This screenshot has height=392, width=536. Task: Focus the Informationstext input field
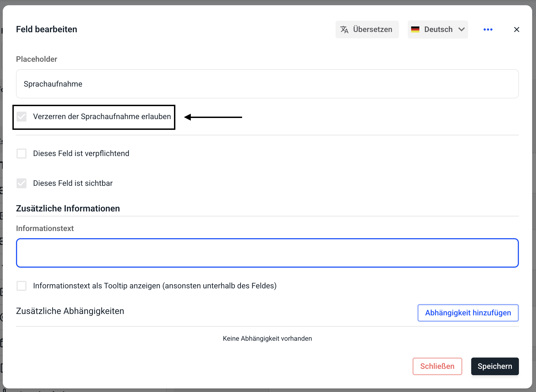tap(267, 253)
